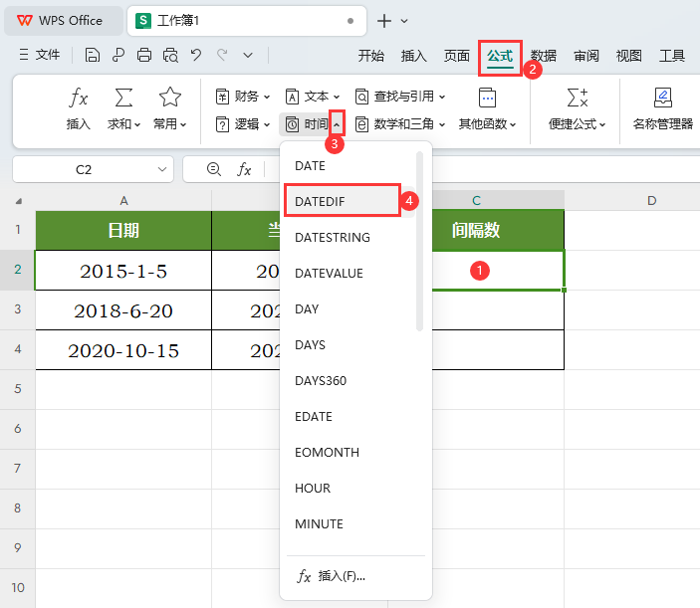The width and height of the screenshot is (700, 608).
Task: Switch to the 开始 ribbon tab
Action: 371,56
